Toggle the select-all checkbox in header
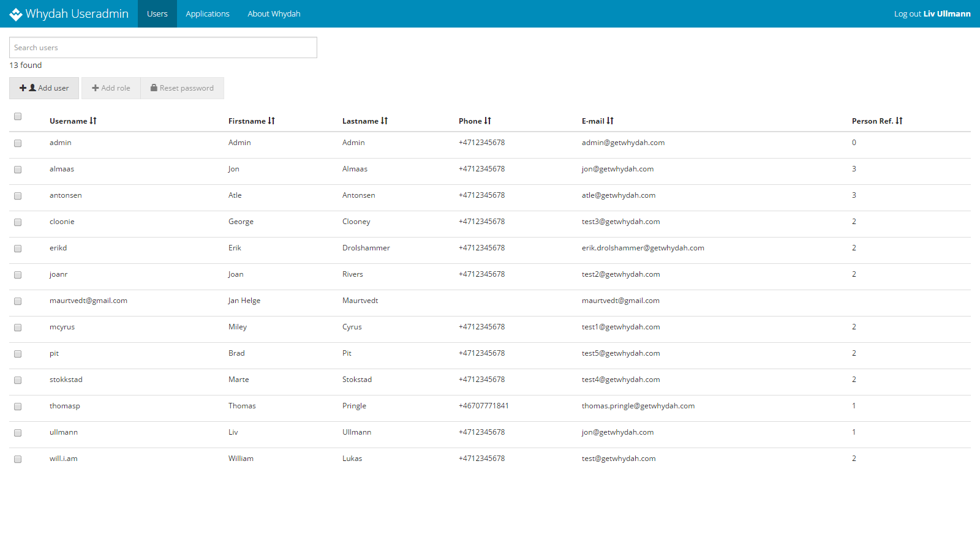Screen dimensions: 980x551 [18, 116]
